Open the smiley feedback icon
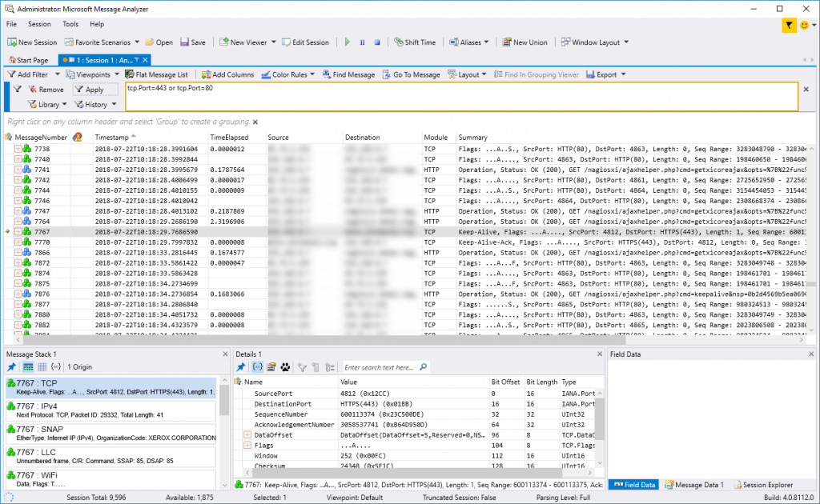The height and width of the screenshot is (504, 820). tap(804, 25)
